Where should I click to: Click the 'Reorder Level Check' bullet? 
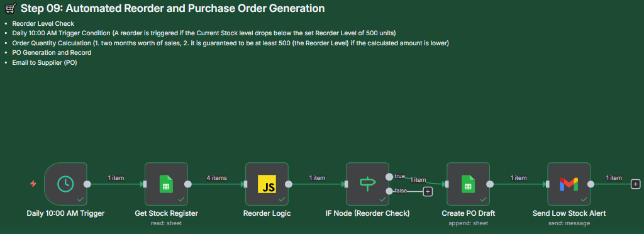pos(43,23)
